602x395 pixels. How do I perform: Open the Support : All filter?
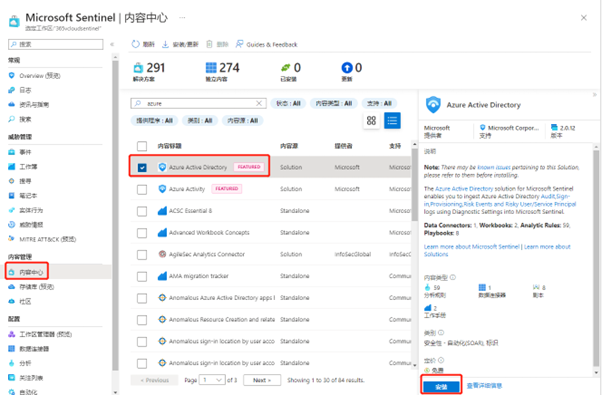click(379, 103)
